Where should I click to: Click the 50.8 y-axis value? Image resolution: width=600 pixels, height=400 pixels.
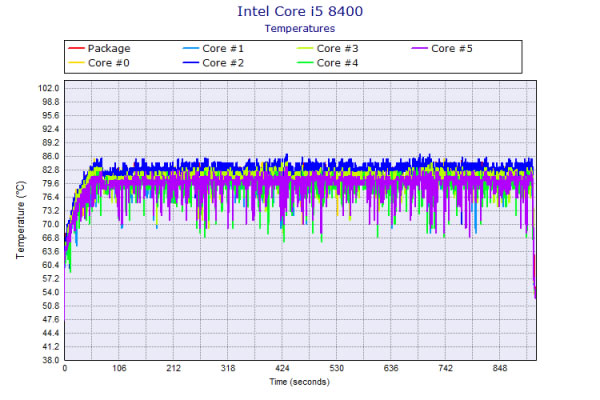[x=51, y=306]
